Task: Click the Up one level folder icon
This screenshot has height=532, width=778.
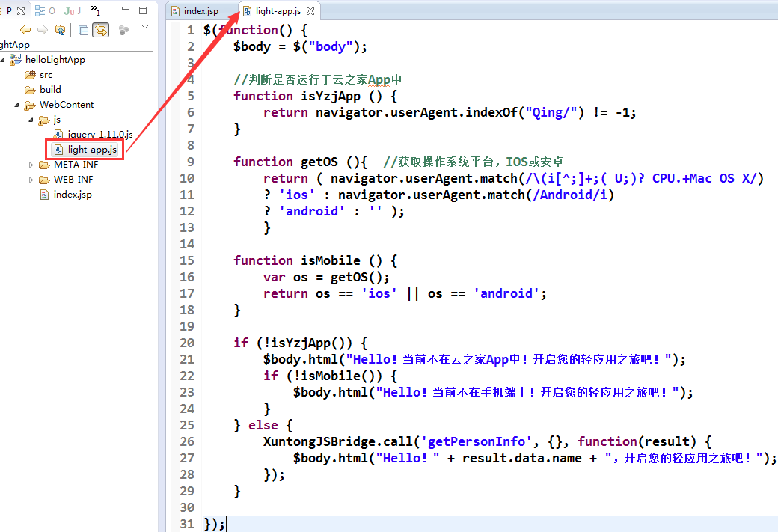Action: tap(60, 30)
